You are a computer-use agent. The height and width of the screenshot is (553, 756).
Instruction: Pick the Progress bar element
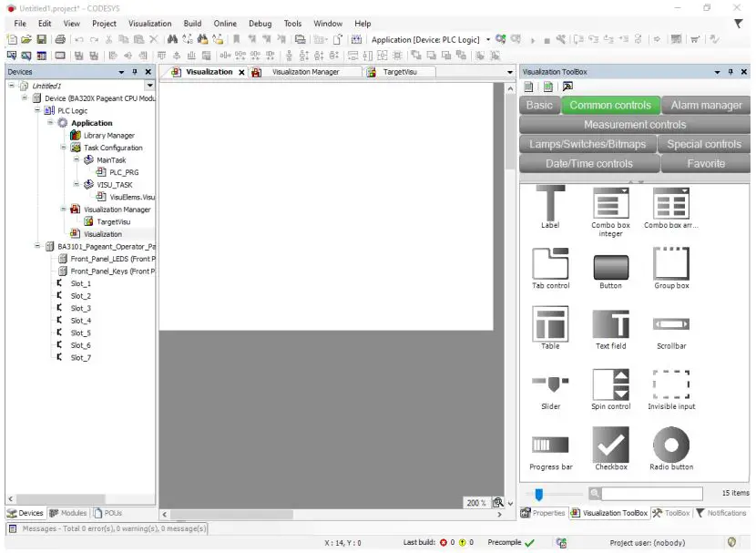[550, 445]
